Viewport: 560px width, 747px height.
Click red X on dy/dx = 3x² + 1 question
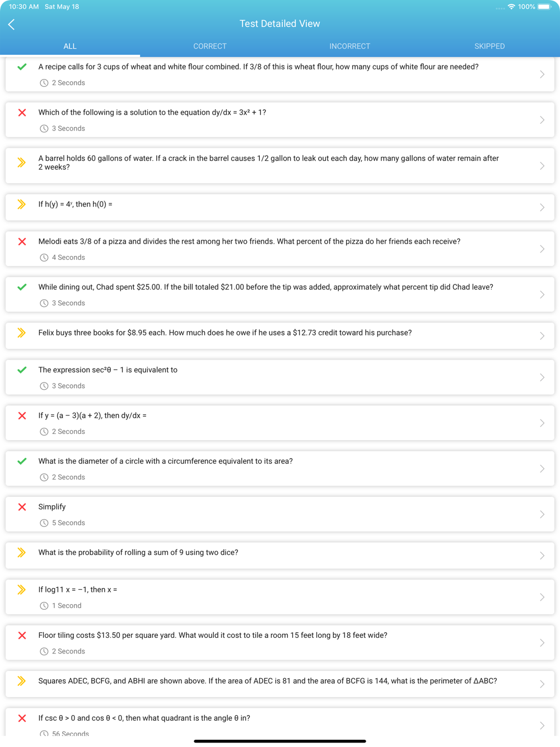pyautogui.click(x=22, y=113)
